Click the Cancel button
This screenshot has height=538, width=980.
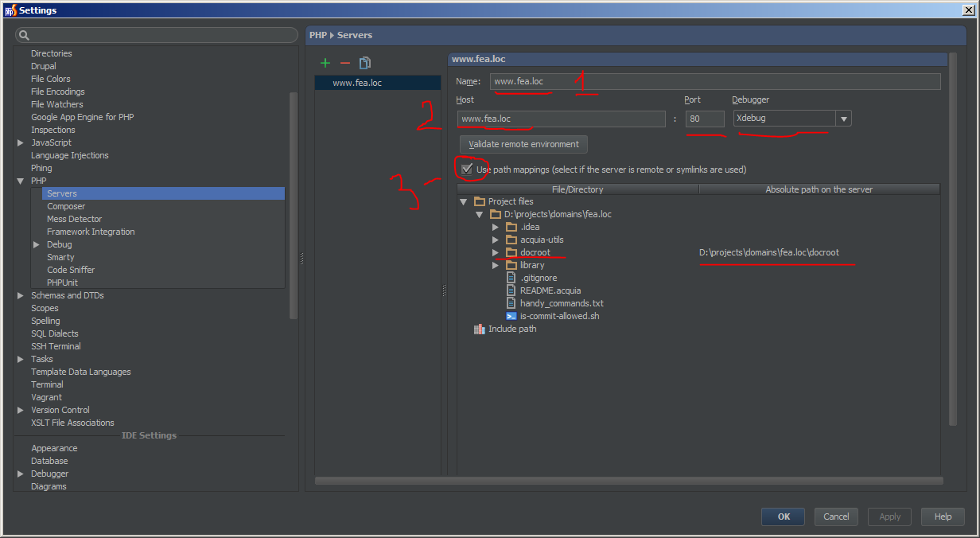(836, 517)
